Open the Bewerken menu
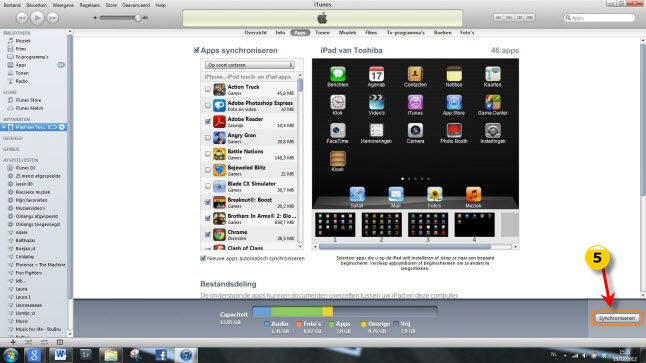646x363 pixels. (x=36, y=5)
